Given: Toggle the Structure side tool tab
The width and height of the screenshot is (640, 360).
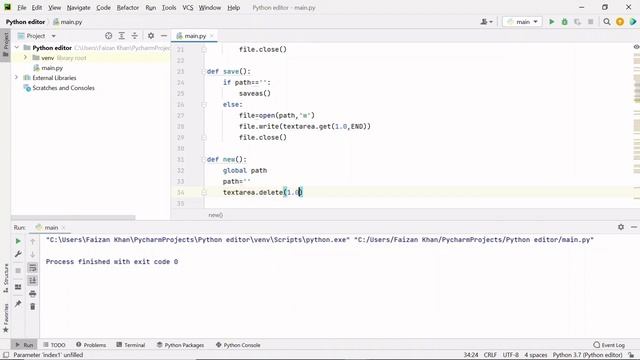Looking at the screenshot, I should pos(5,278).
